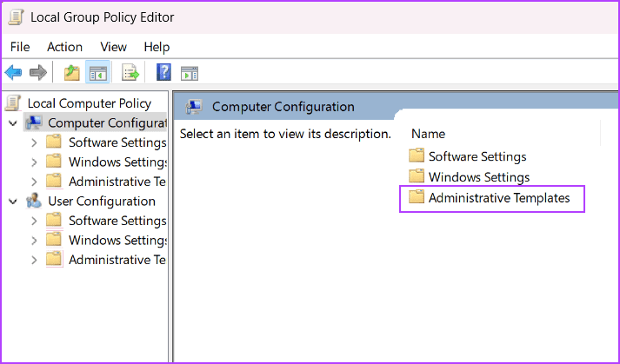Open the File menu

20,47
